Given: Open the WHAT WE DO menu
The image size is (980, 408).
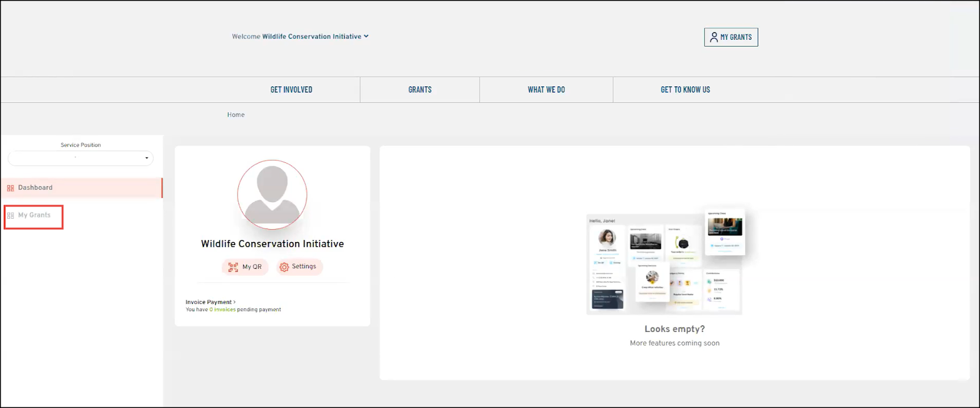Looking at the screenshot, I should click(x=546, y=90).
